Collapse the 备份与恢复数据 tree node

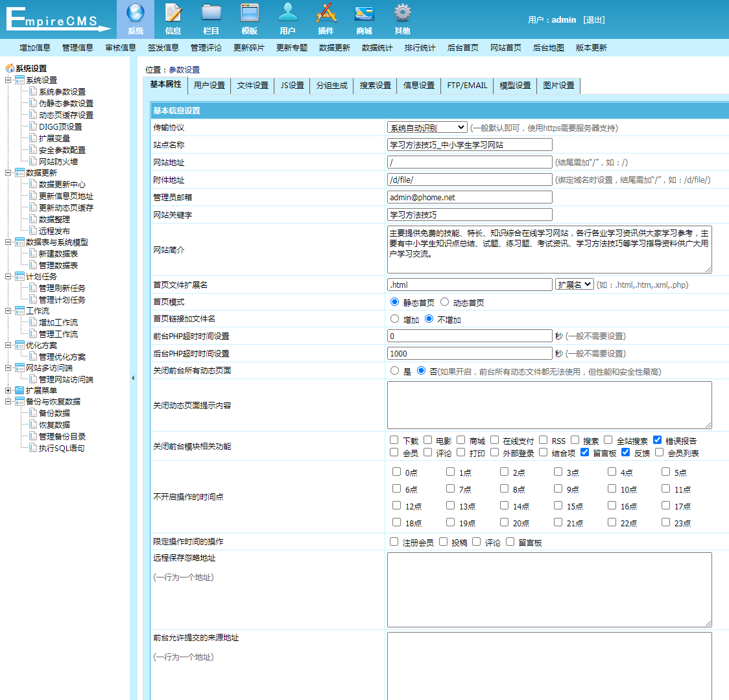(x=8, y=401)
